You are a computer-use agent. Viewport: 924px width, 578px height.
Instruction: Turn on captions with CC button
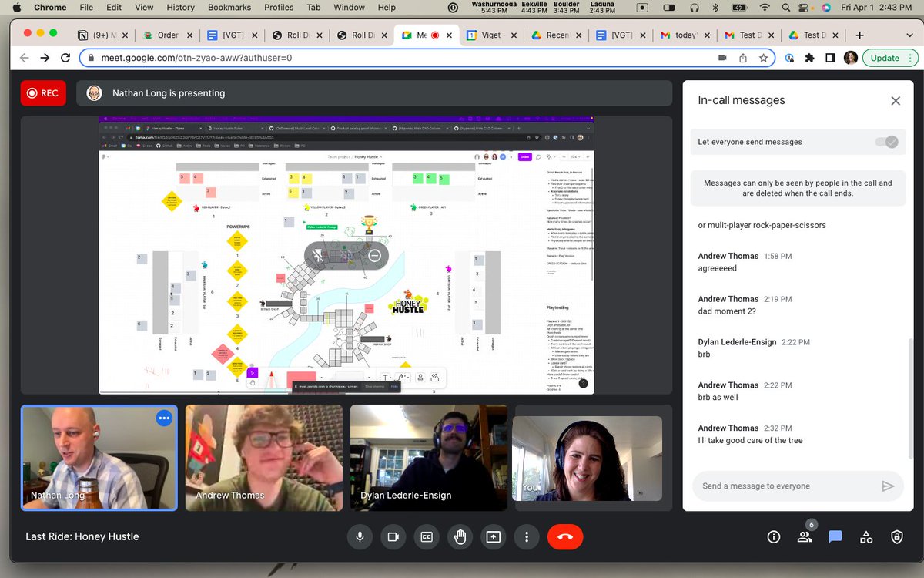(x=427, y=536)
